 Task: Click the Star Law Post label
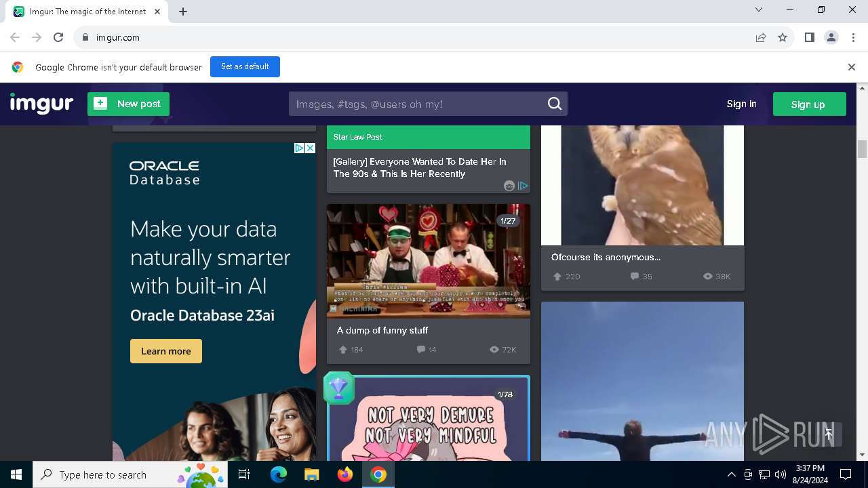click(357, 137)
